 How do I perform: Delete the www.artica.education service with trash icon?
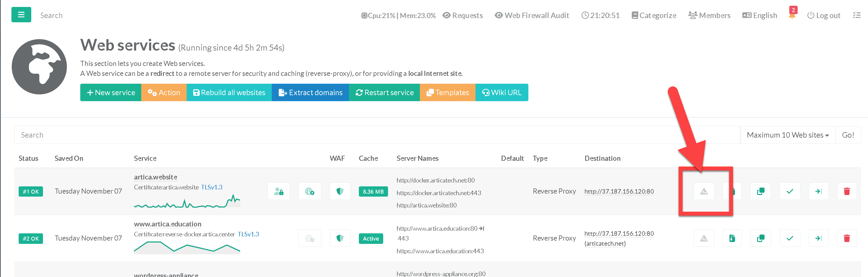click(846, 238)
